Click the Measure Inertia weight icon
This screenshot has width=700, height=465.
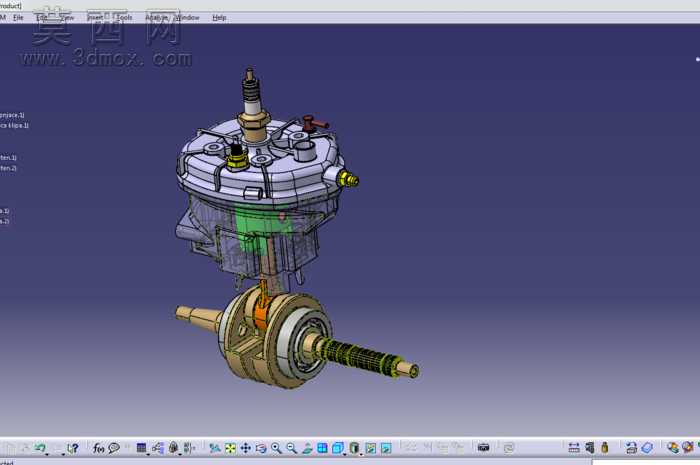tap(605, 448)
